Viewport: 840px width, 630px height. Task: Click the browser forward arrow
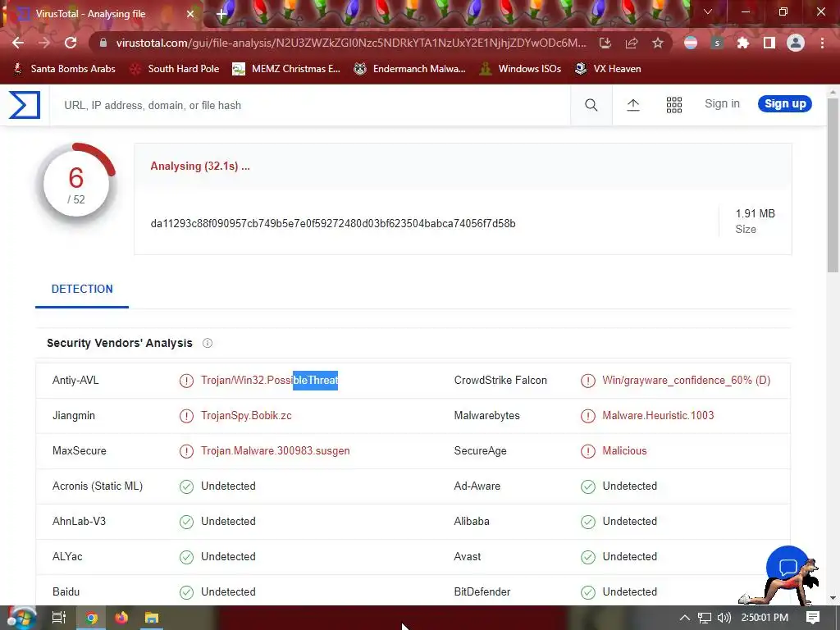pyautogui.click(x=44, y=43)
